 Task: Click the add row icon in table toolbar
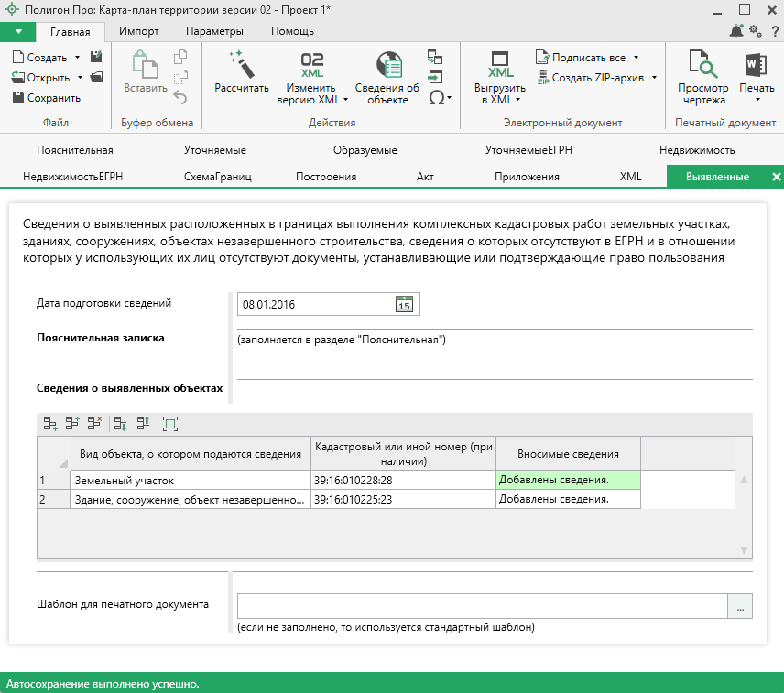click(x=49, y=423)
